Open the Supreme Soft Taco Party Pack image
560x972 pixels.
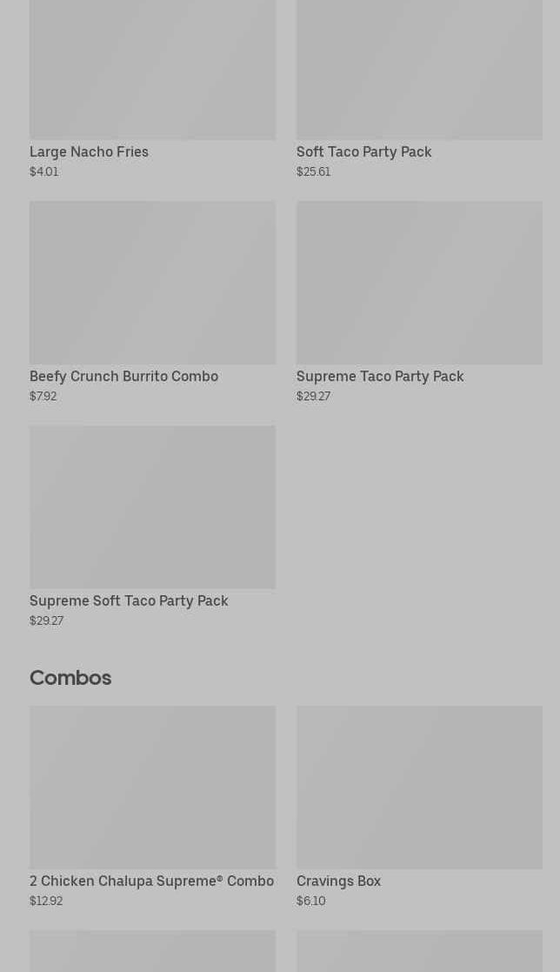[x=152, y=507]
